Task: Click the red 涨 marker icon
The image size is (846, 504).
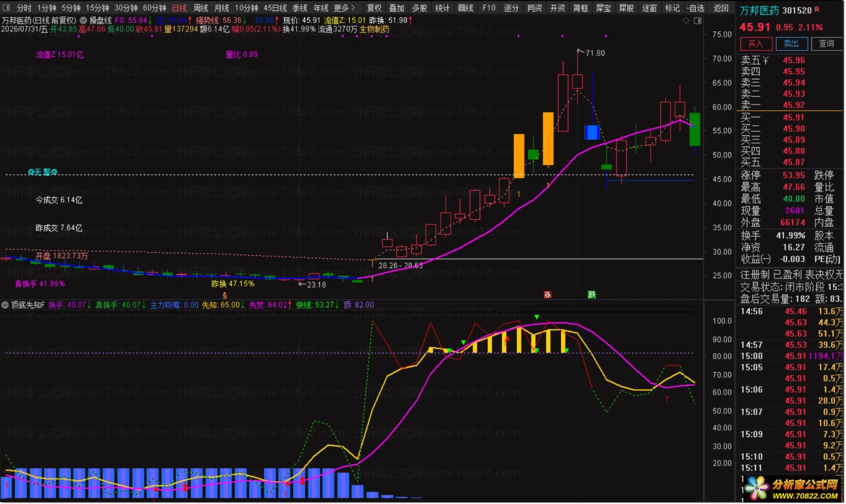Action: coord(548,295)
